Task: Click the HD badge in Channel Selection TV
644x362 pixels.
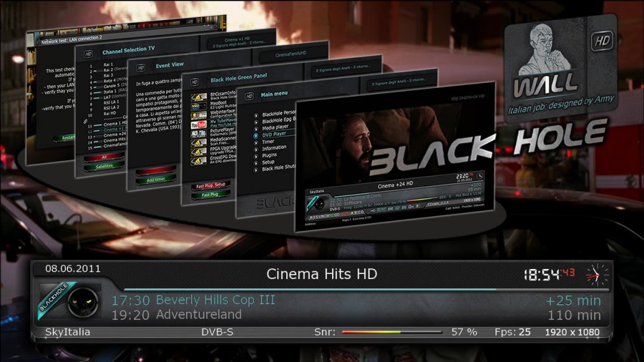Action: click(88, 54)
